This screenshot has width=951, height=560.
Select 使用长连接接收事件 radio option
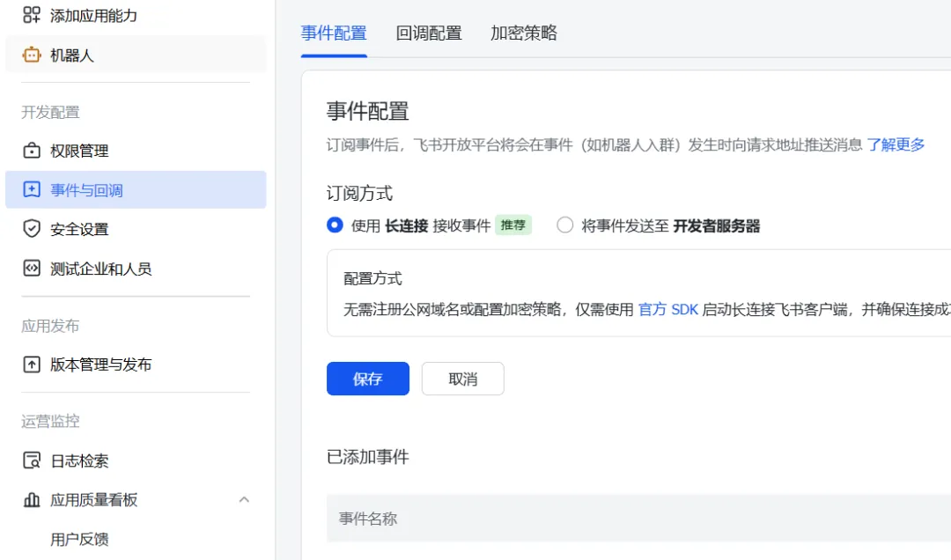tap(335, 225)
